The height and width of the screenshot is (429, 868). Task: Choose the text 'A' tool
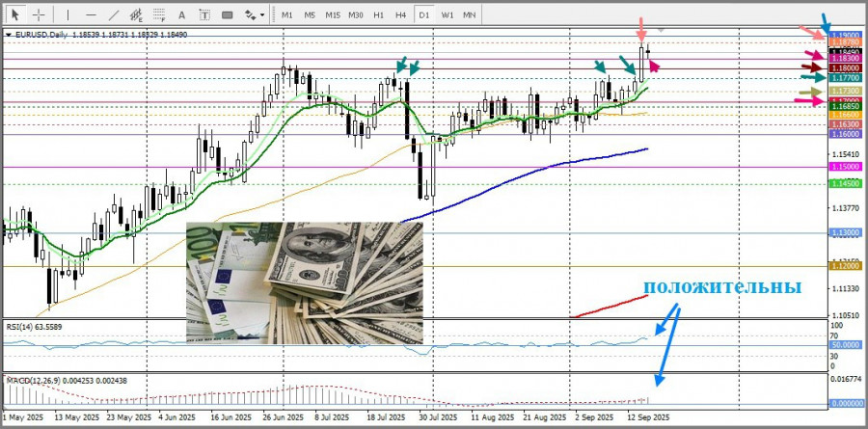coord(180,14)
